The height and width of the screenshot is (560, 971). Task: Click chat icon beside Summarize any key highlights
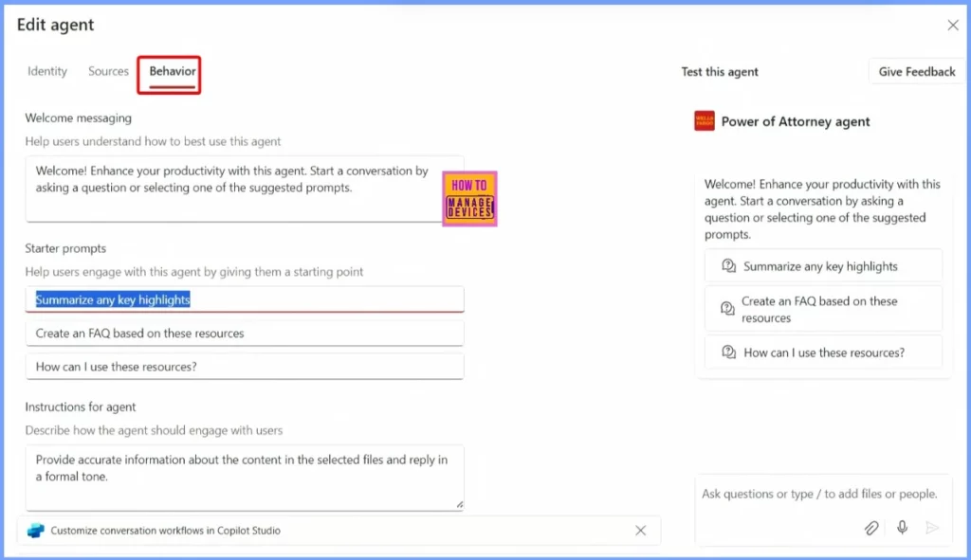pos(729,266)
